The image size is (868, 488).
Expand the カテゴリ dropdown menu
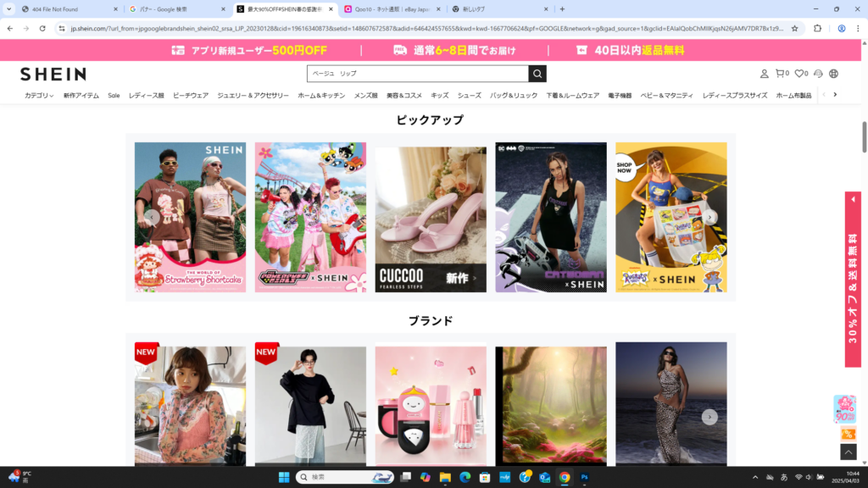coord(39,96)
